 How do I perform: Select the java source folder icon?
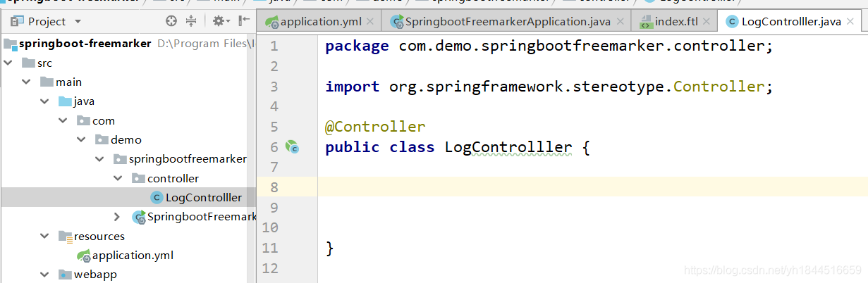65,101
